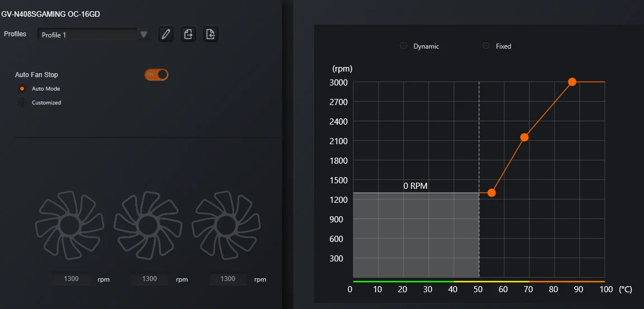Click the first fan rpm field
The height and width of the screenshot is (309, 644).
(71, 279)
